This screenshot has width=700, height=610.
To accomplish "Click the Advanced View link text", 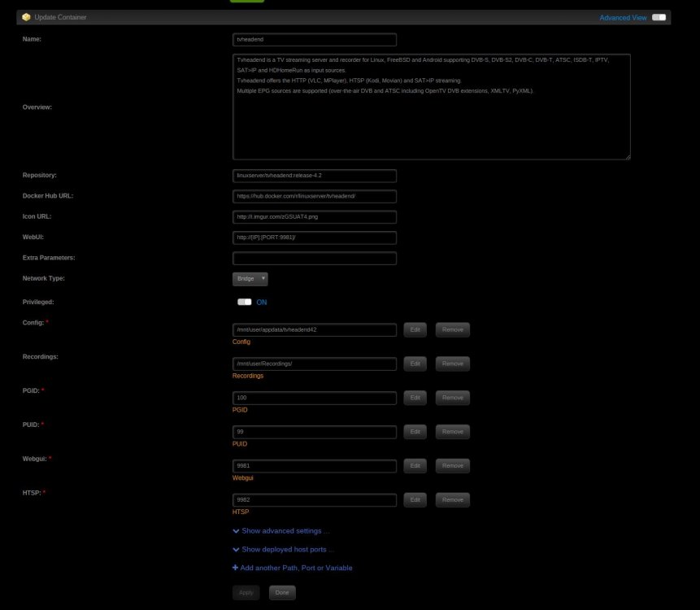I will 623,18.
